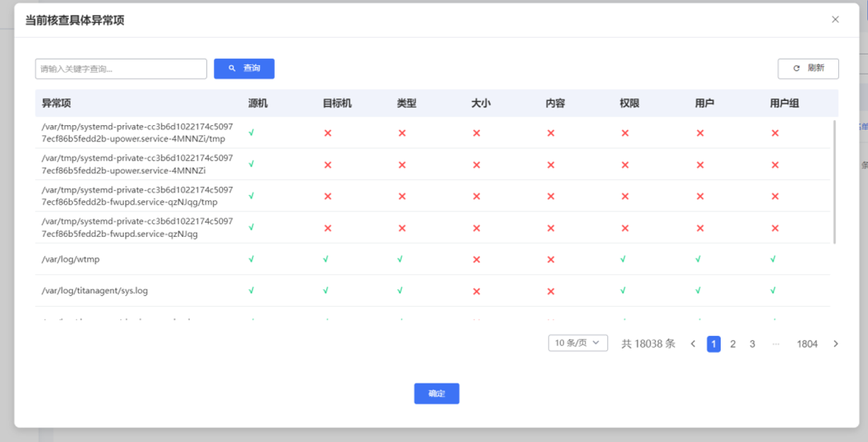
Task: Click the 异常项 column header
Action: [x=57, y=103]
